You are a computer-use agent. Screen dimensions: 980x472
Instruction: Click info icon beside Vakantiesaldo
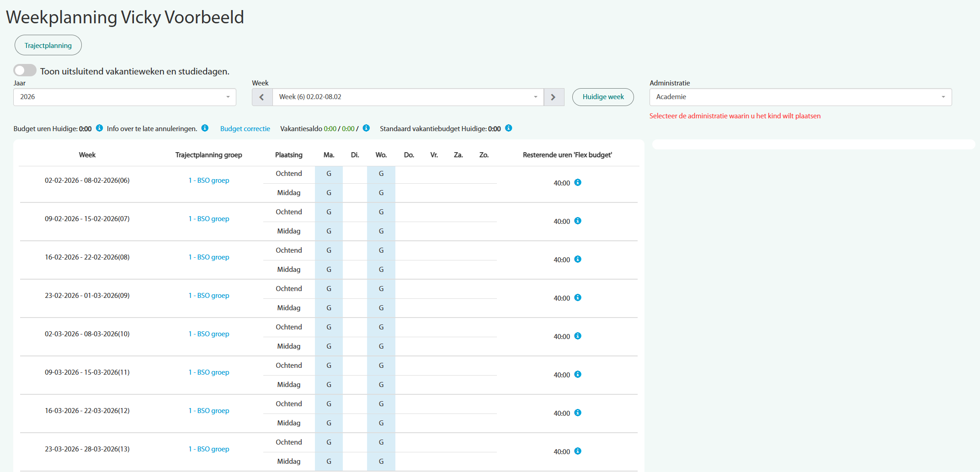click(366, 128)
